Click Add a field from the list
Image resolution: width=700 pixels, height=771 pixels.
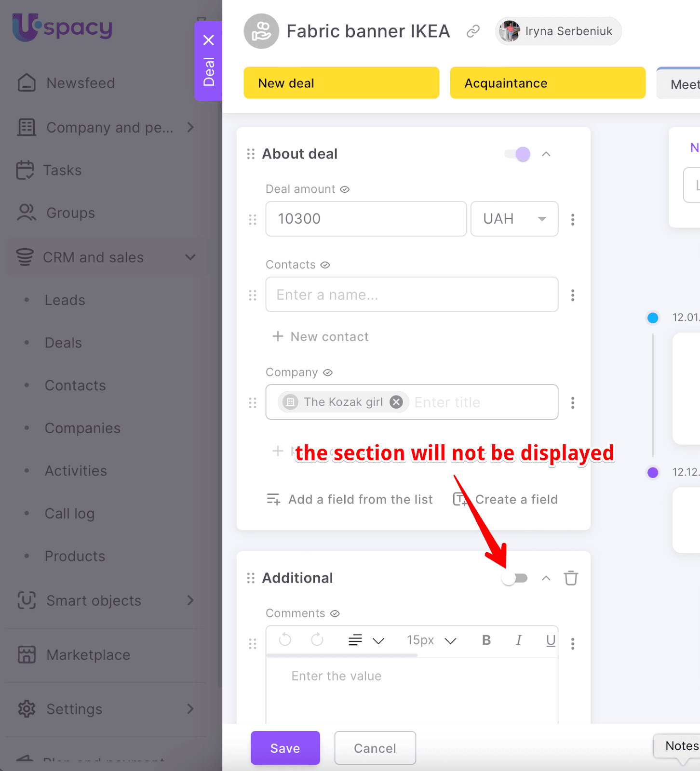click(x=350, y=500)
